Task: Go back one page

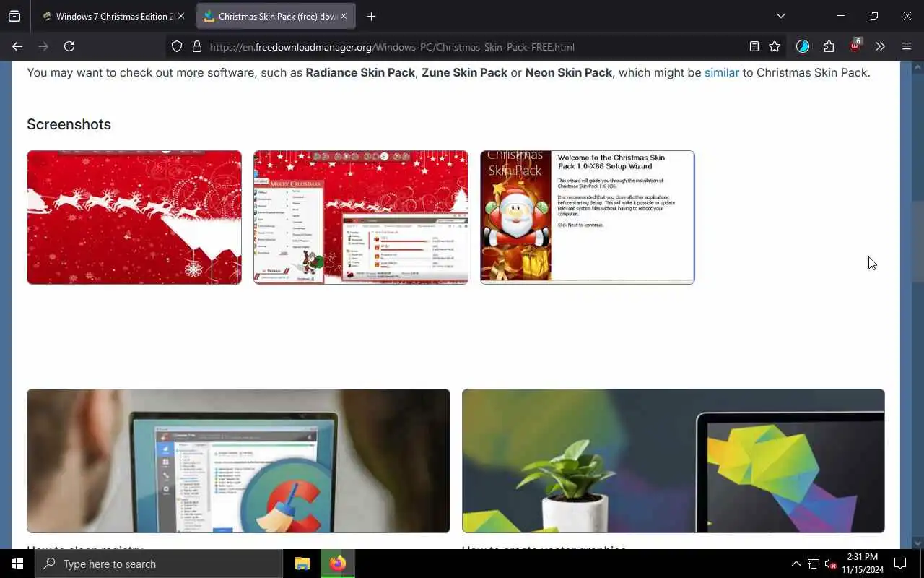Action: 17,46
